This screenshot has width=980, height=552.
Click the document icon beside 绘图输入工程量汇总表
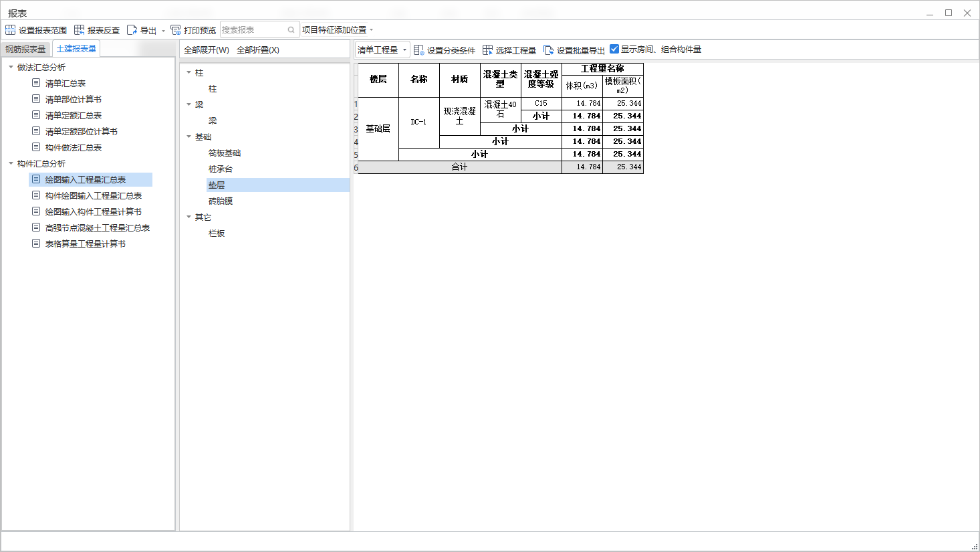tap(36, 179)
